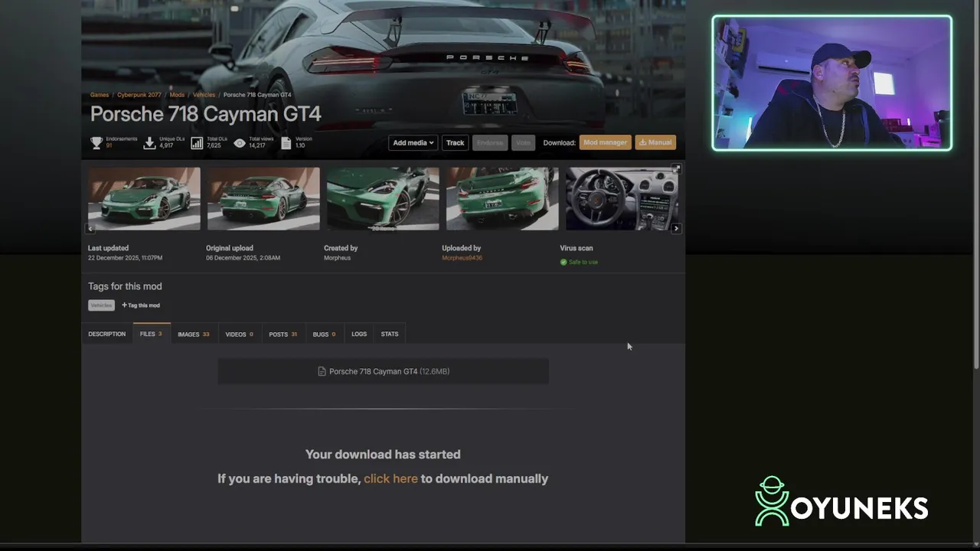Open first green Porsche front thumbnail
Image resolution: width=980 pixels, height=551 pixels.
pyautogui.click(x=144, y=198)
